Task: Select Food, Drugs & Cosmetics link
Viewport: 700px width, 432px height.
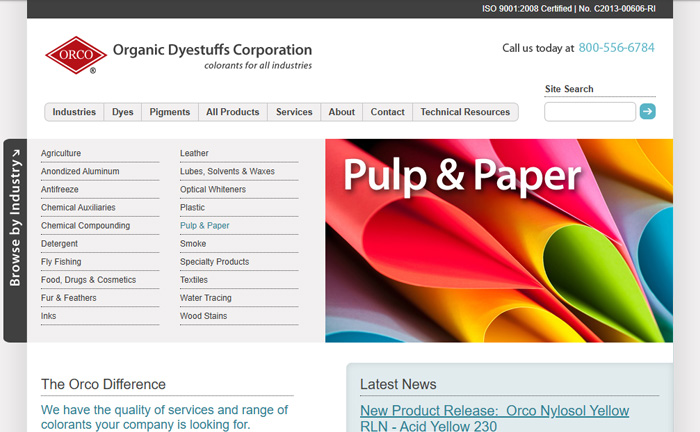Action: (88, 280)
